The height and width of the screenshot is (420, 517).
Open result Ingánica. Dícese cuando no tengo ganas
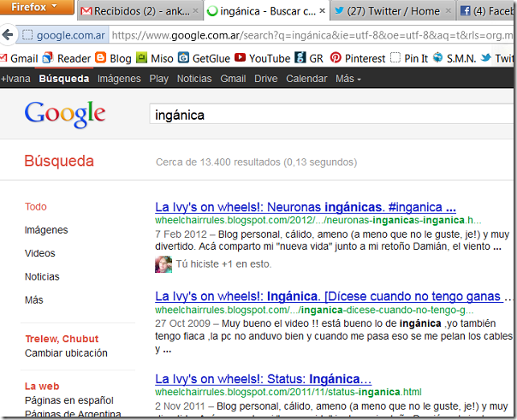tap(333, 297)
